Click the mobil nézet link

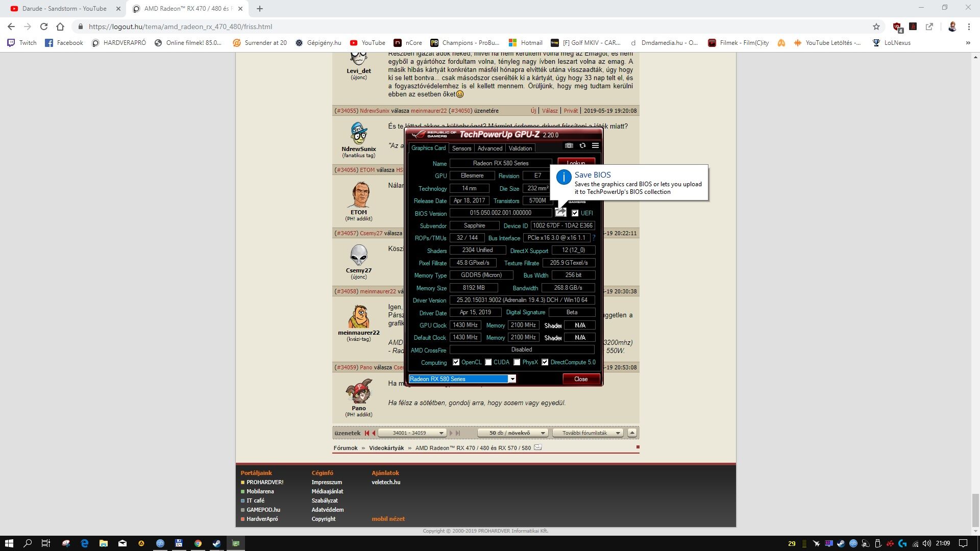[388, 519]
